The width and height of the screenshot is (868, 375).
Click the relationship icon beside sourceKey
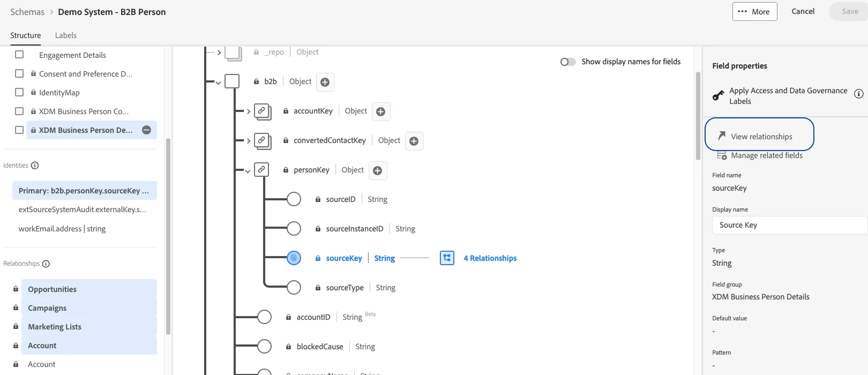[447, 258]
